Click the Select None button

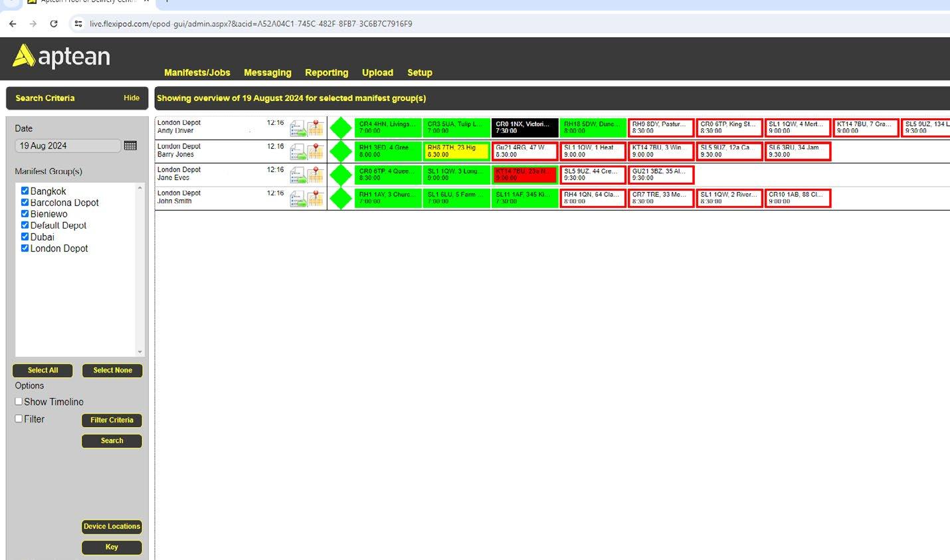(x=112, y=370)
